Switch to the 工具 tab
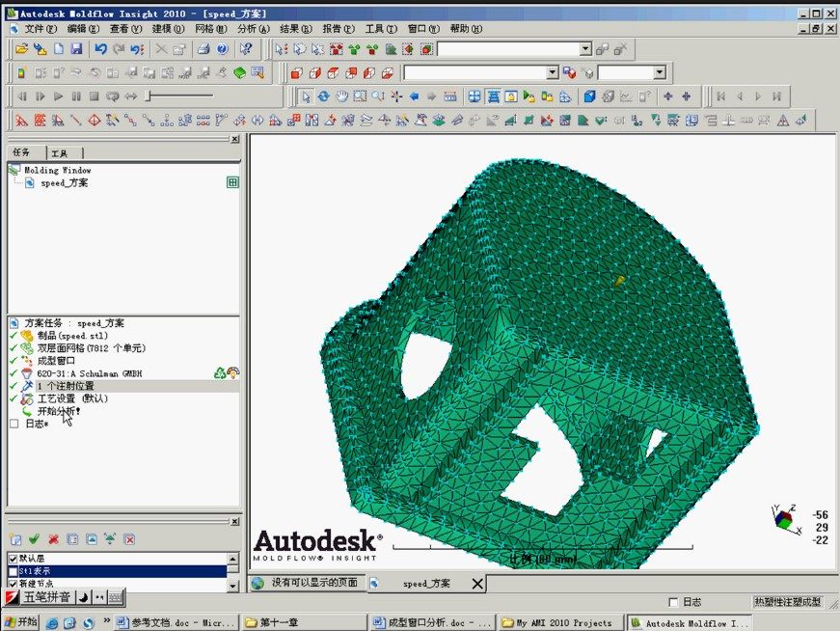This screenshot has height=631, width=840. [60, 153]
